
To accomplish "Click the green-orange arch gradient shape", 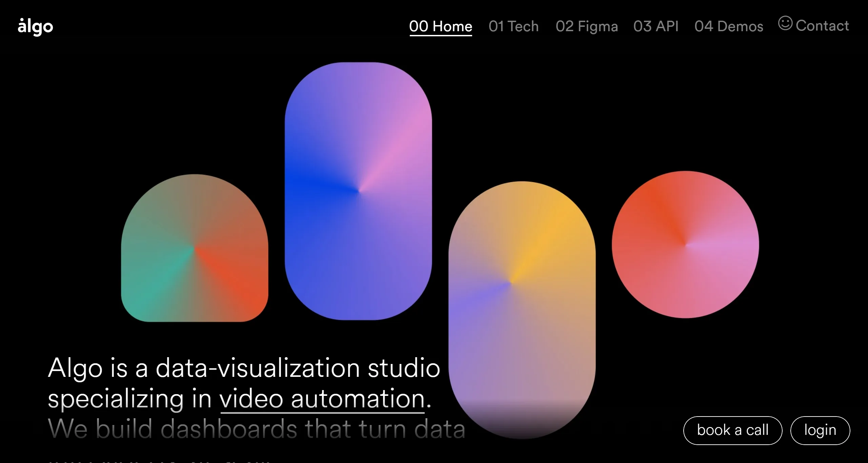I will tap(195, 249).
